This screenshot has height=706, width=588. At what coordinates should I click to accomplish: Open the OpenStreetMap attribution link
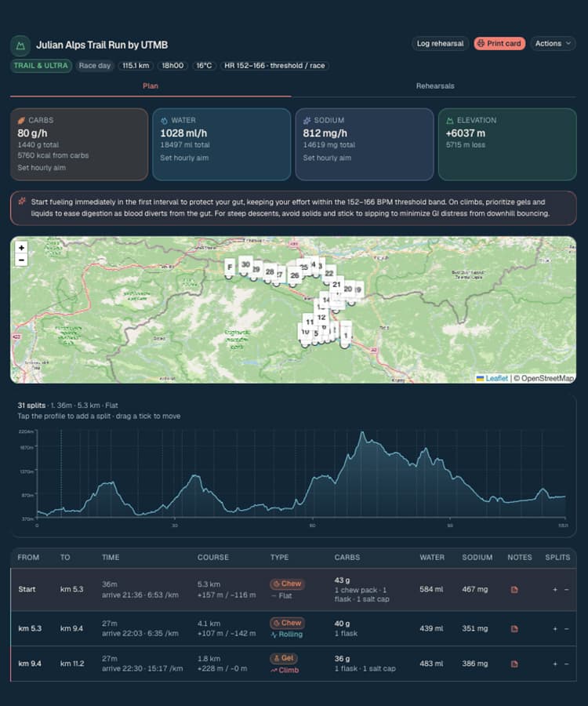(x=547, y=378)
